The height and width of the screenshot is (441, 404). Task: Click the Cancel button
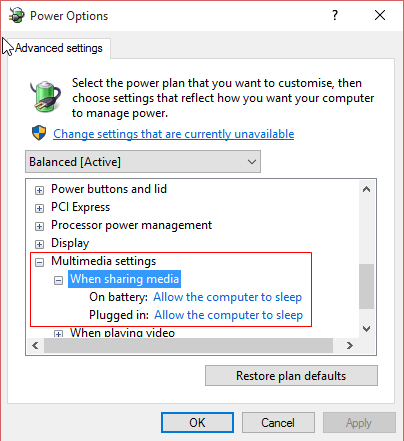point(278,423)
